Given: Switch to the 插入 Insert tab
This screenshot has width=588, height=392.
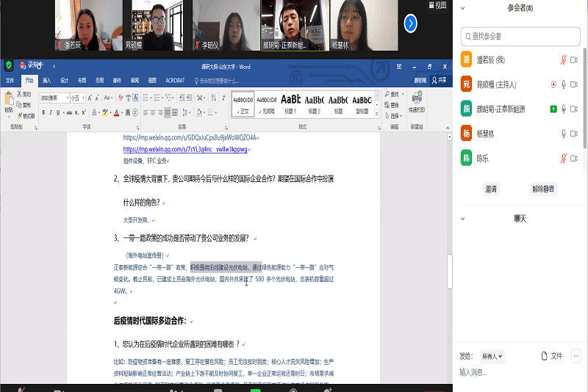Looking at the screenshot, I should tap(47, 81).
